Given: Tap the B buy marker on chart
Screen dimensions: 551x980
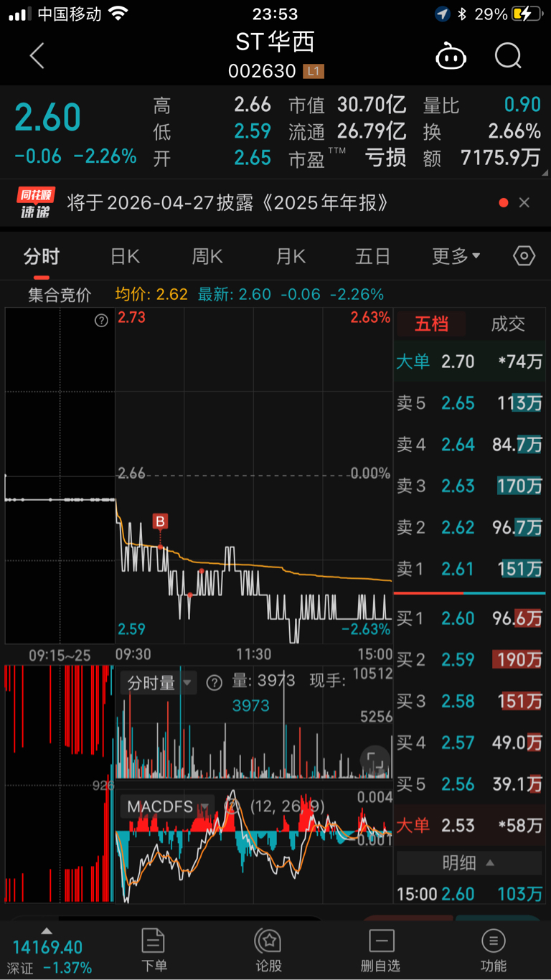Looking at the screenshot, I should click(160, 522).
